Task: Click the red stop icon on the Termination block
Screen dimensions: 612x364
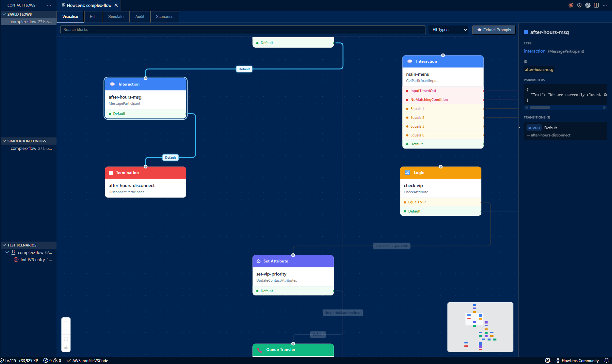Action: [111, 173]
